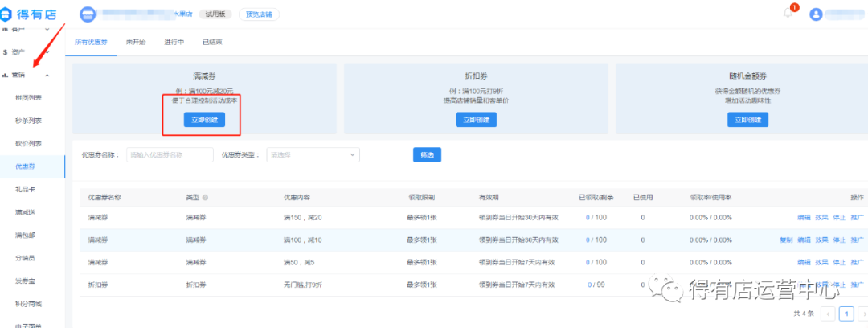Screen dimensions: 868x328
Task: Click 立即创建 under 折扣券 card
Action: point(476,120)
